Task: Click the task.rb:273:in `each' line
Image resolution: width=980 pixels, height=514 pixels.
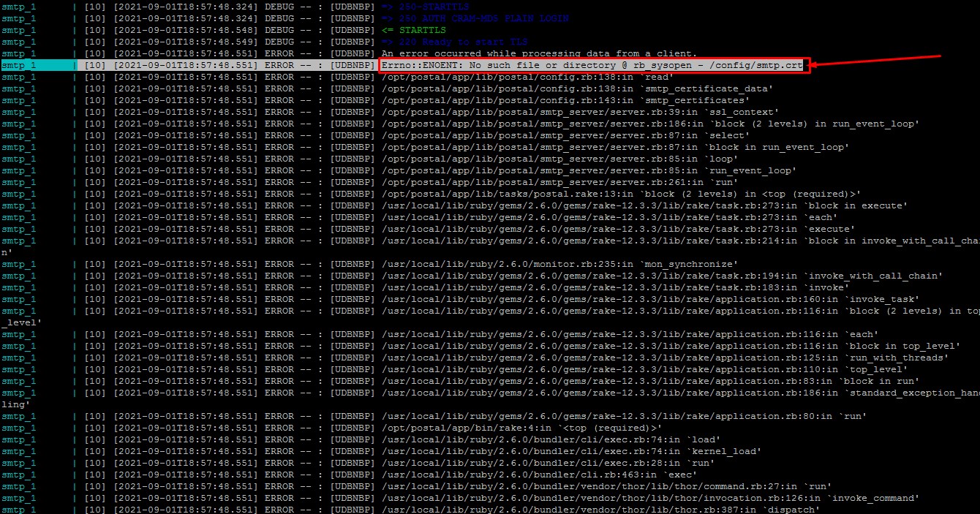Action: (x=610, y=217)
